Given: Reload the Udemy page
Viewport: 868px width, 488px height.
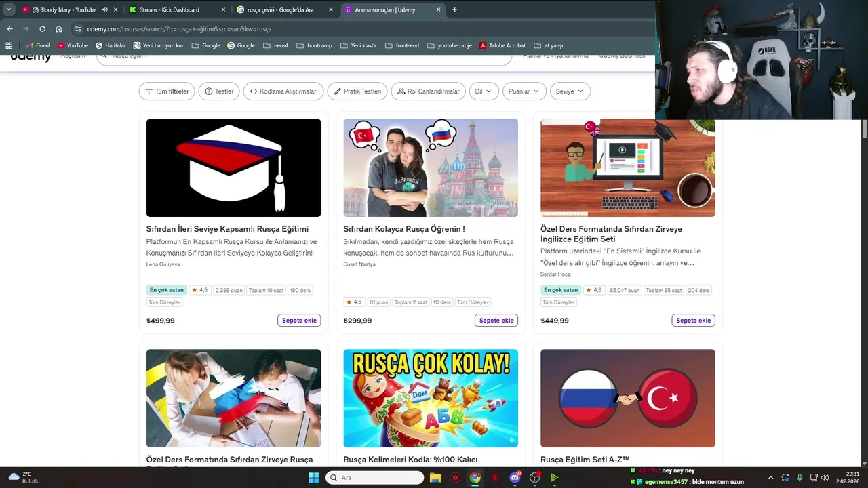Looking at the screenshot, I should tap(42, 29).
